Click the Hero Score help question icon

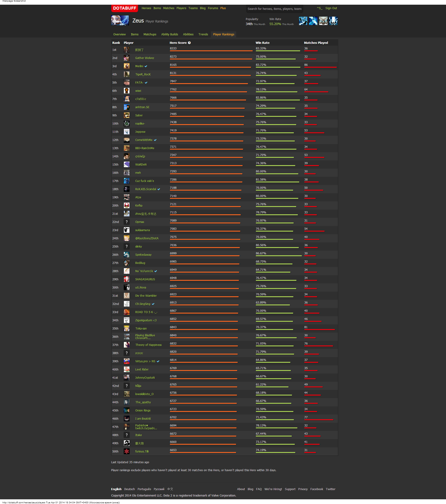tap(189, 43)
